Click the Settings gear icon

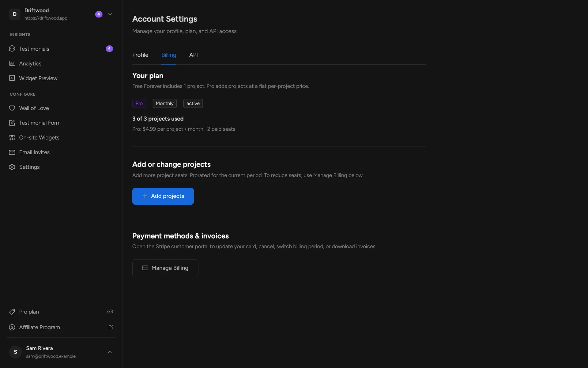[x=12, y=167]
